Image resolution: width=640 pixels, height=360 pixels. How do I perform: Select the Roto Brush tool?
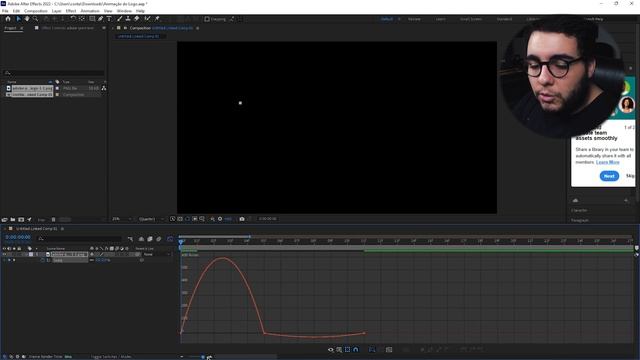(147, 19)
